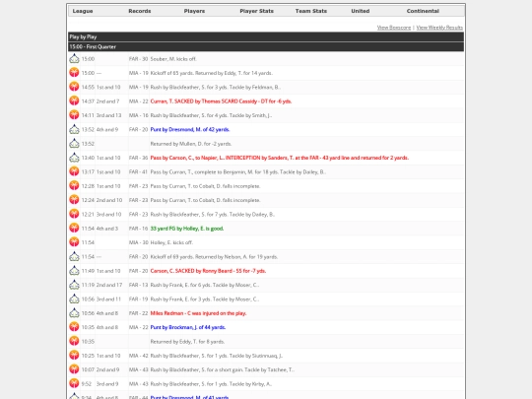Click team logo on Souber kicks off row
532x399 pixels.
74,59
